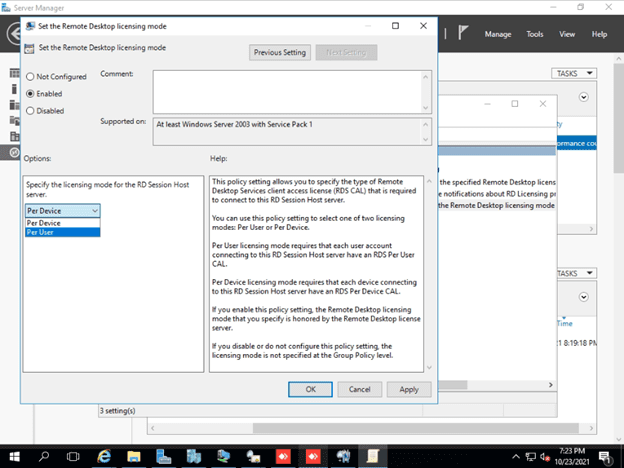This screenshot has height=468, width=624.
Task: Choose Per User in licensing mode list
Action: 62,232
